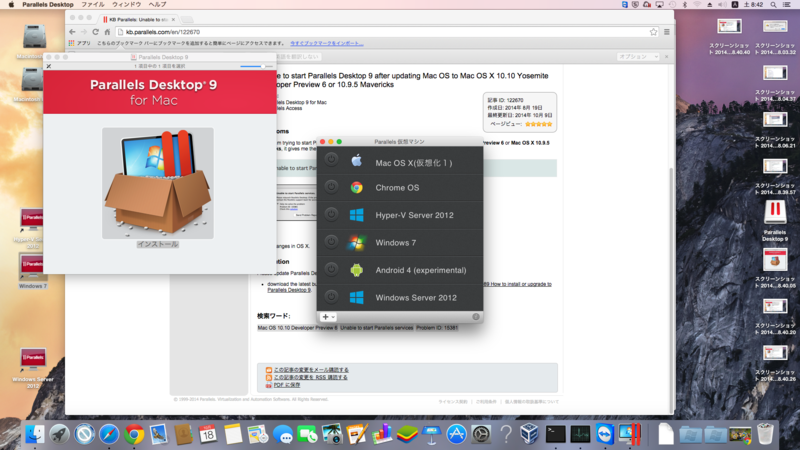Bookmark page with the star icon
The width and height of the screenshot is (800, 450).
(x=654, y=32)
